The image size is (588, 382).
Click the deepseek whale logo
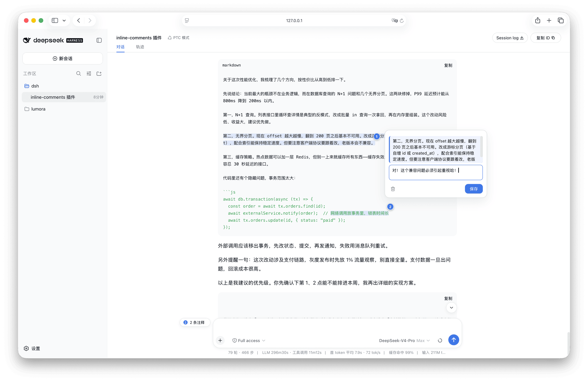27,40
